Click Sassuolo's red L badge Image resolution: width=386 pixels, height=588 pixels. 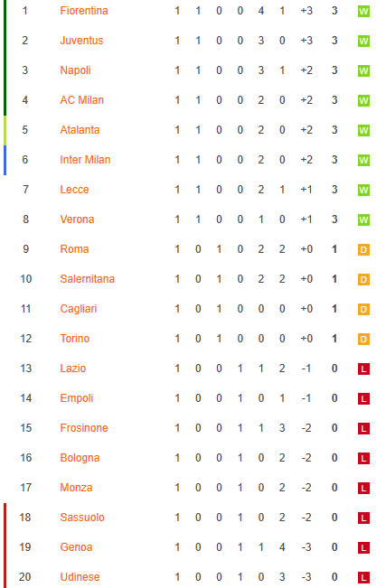(x=363, y=518)
